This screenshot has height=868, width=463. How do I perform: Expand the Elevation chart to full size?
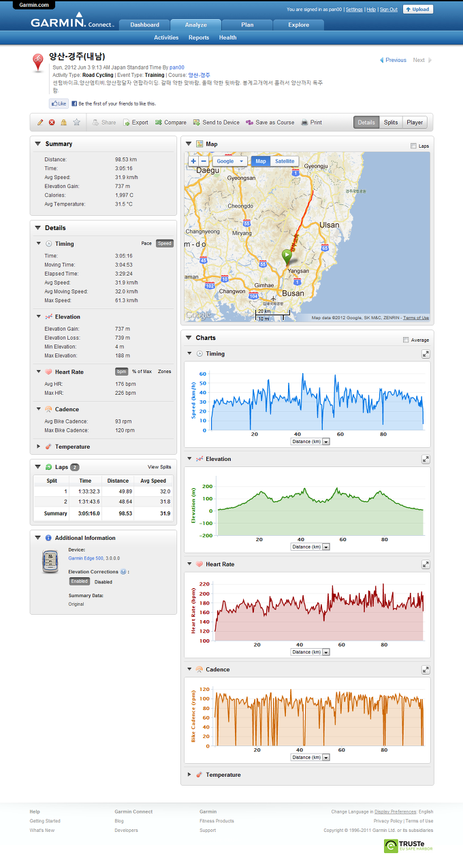(426, 460)
